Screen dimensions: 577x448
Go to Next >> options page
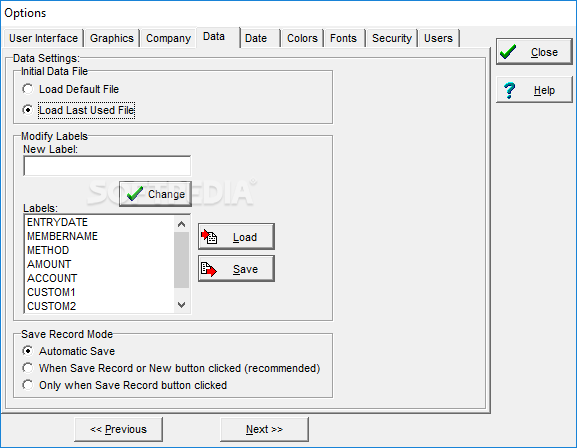264,429
